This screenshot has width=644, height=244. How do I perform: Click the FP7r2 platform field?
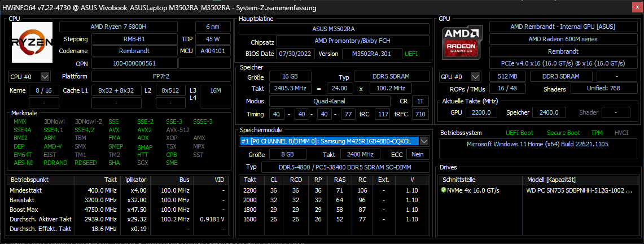pos(161,76)
